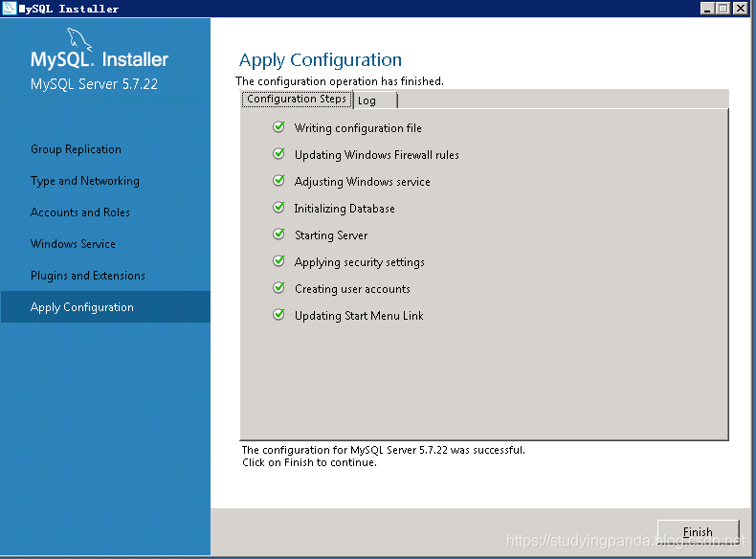This screenshot has height=559, width=756.
Task: Click 'The configuration operation has finished.' text
Action: click(x=340, y=81)
